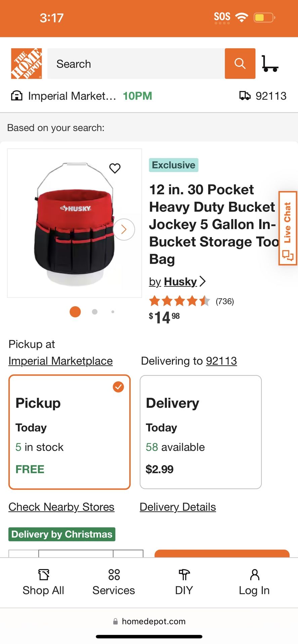
Task: Click the Check Nearby Stores link
Action: point(61,507)
